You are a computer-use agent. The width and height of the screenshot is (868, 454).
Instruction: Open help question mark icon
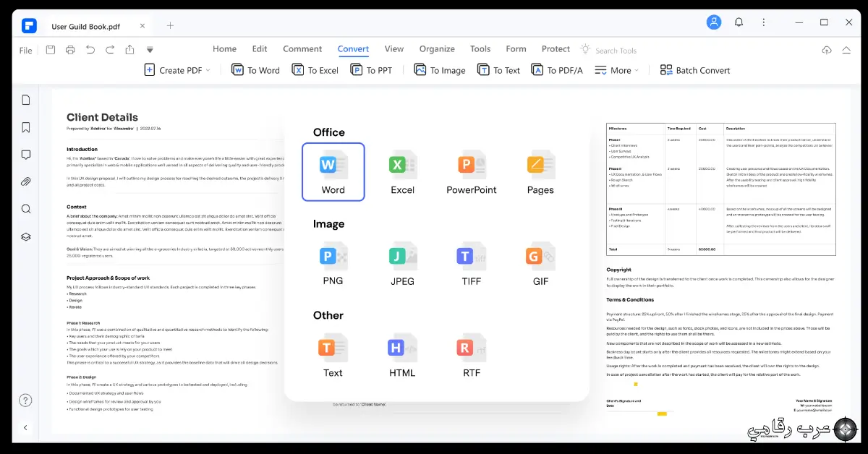coord(25,401)
